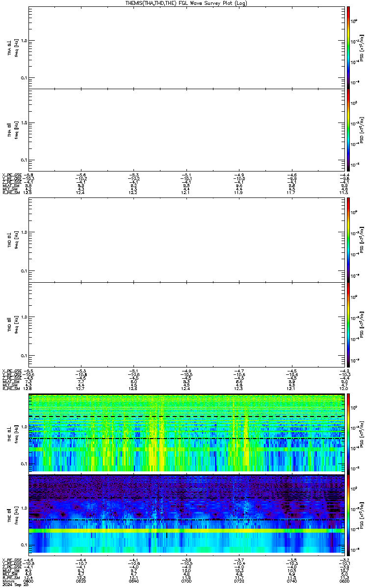Click the THA BII panel PSD color bar
The image size is (368, 588).
tap(348, 130)
